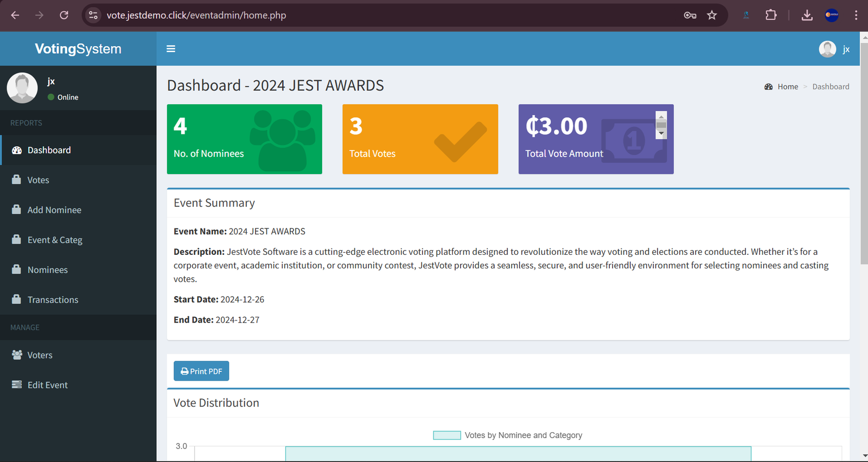This screenshot has height=462, width=868.
Task: Follow the Home breadcrumb link
Action: pos(787,87)
